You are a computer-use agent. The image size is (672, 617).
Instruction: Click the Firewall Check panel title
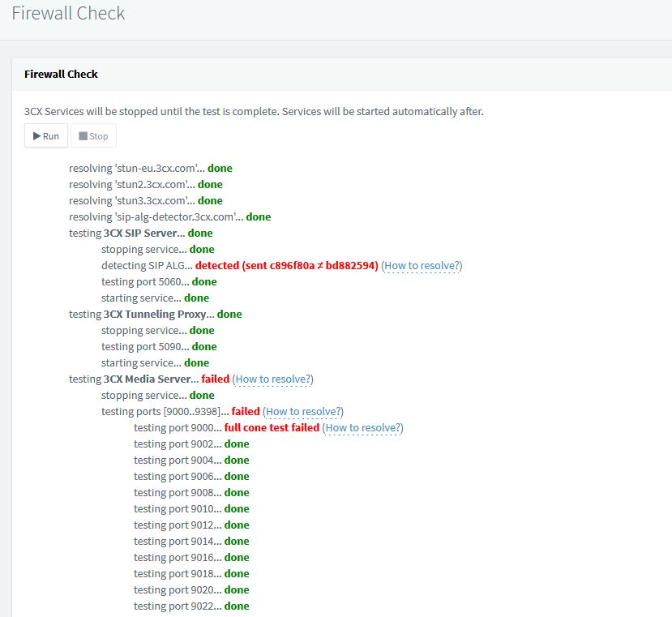tap(61, 74)
